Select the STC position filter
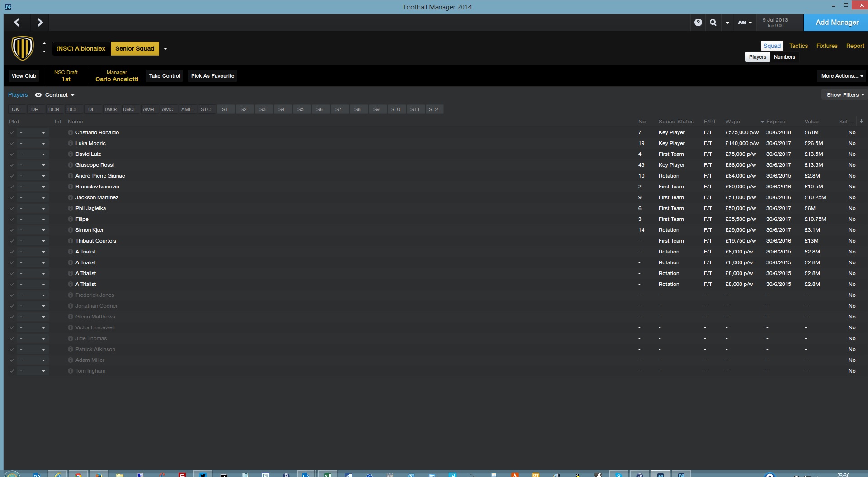 pyautogui.click(x=206, y=109)
